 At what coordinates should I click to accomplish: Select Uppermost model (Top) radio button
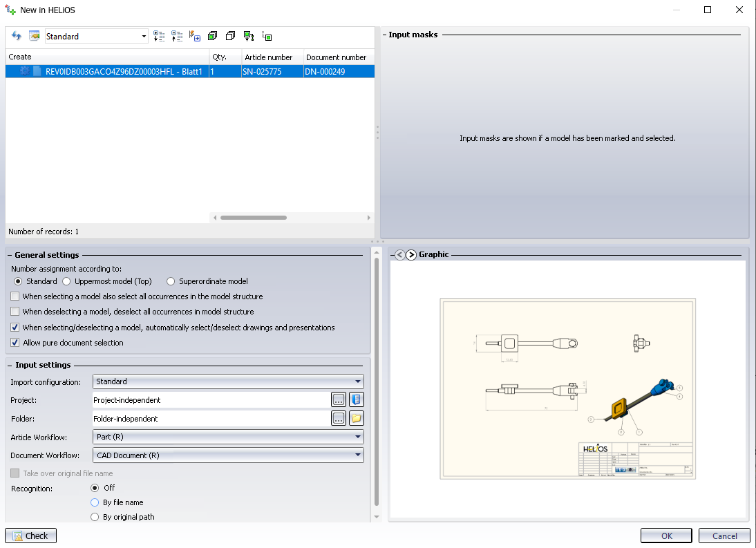(67, 281)
